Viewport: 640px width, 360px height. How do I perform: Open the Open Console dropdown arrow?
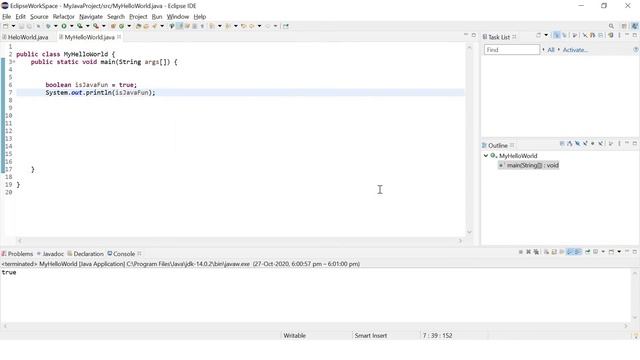click(x=619, y=252)
